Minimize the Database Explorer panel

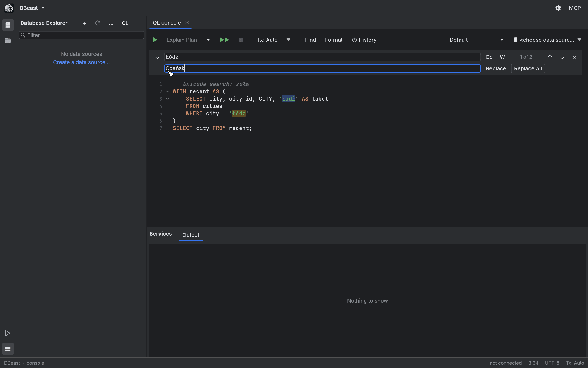pyautogui.click(x=139, y=23)
